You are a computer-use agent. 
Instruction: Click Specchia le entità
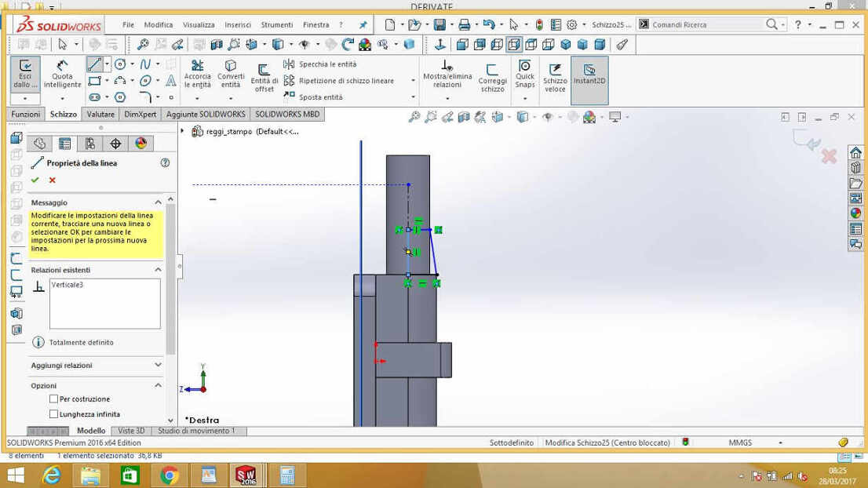[320, 64]
